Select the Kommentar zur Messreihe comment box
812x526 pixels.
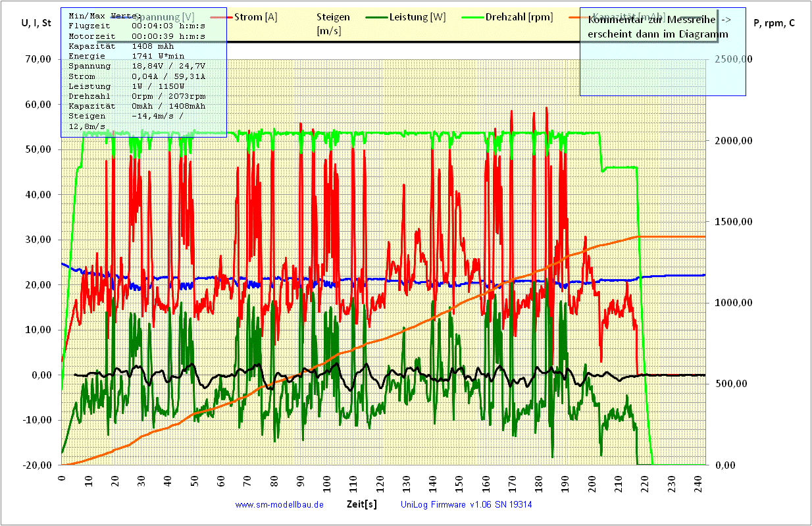click(x=663, y=52)
